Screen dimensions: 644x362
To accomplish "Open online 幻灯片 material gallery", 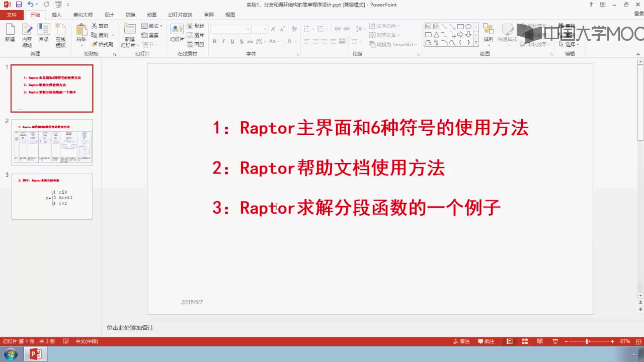I will point(177,33).
